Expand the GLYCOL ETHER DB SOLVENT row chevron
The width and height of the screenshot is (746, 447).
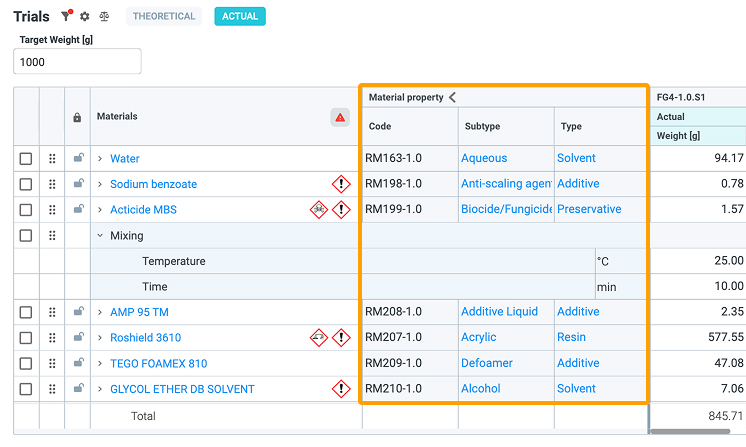point(100,389)
